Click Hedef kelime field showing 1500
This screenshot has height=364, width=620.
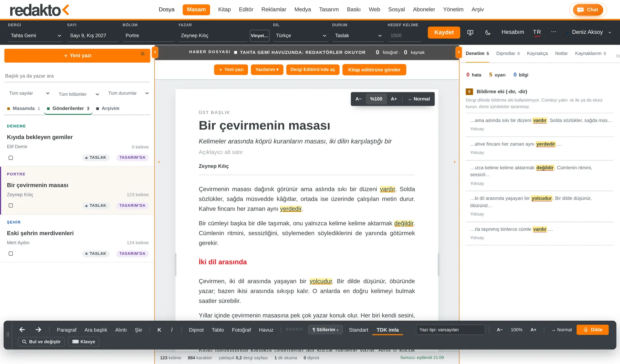tap(404, 35)
